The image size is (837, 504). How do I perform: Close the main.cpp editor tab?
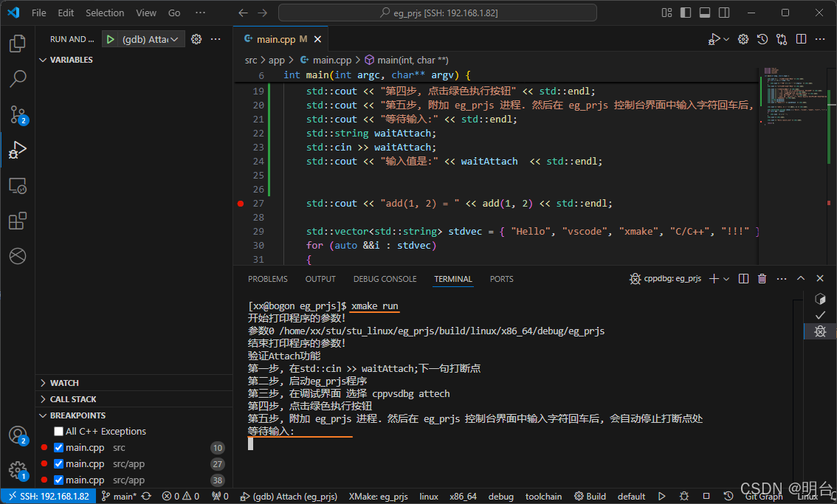click(317, 39)
